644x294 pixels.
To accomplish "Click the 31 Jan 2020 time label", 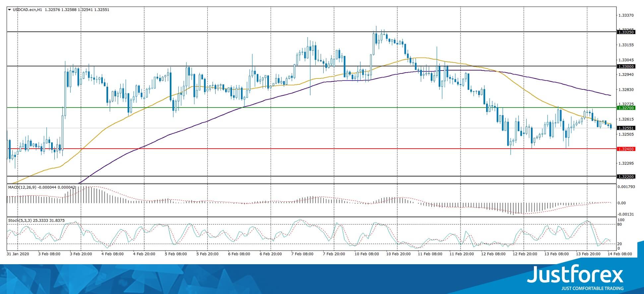I will 18,254.
